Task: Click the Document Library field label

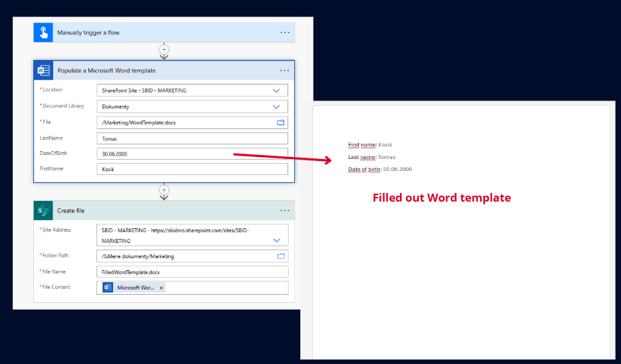Action: coord(62,106)
